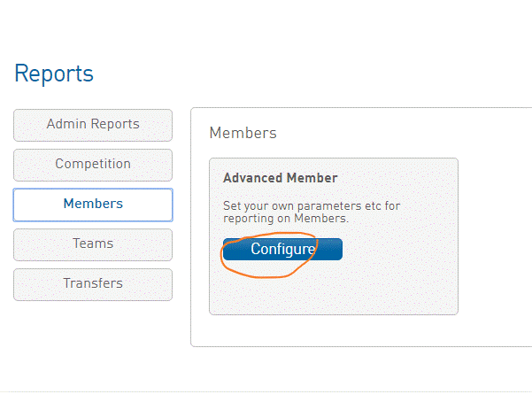Open the Transfers reports tab
Viewport: 532px width, 402px height.
(93, 284)
